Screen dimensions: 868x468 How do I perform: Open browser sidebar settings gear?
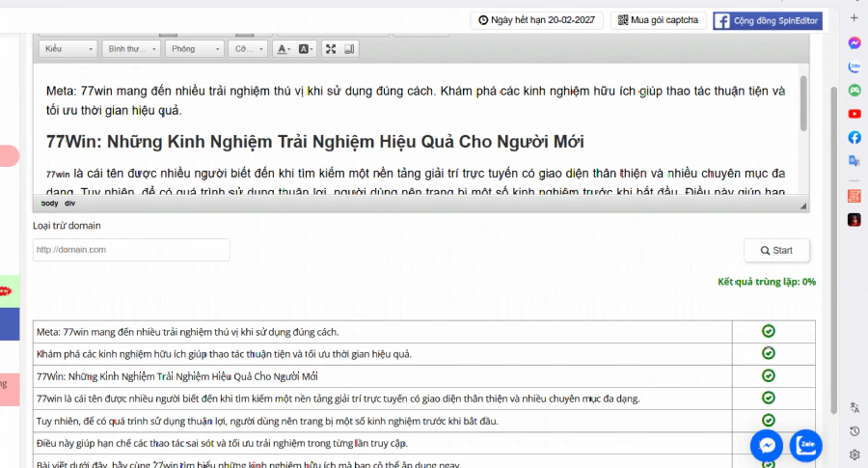[854, 454]
